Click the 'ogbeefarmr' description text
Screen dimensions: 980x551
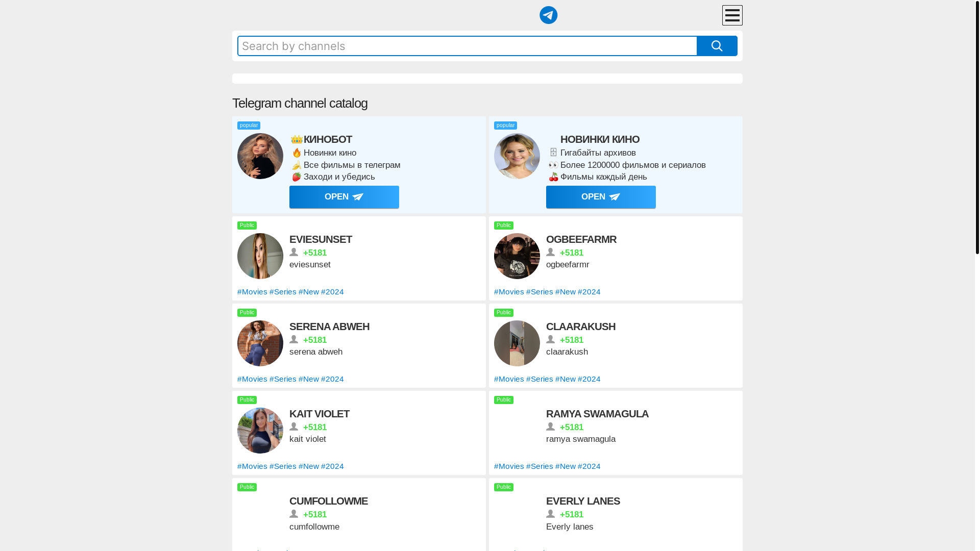tap(568, 265)
